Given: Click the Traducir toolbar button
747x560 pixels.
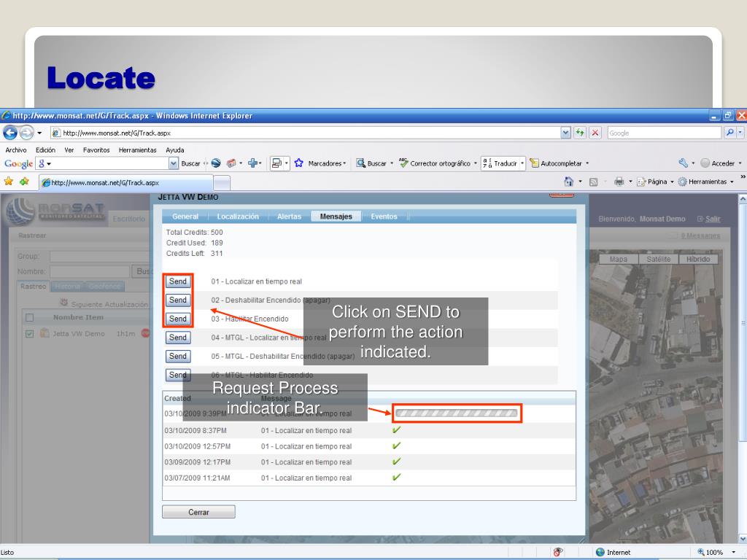Looking at the screenshot, I should [x=503, y=163].
